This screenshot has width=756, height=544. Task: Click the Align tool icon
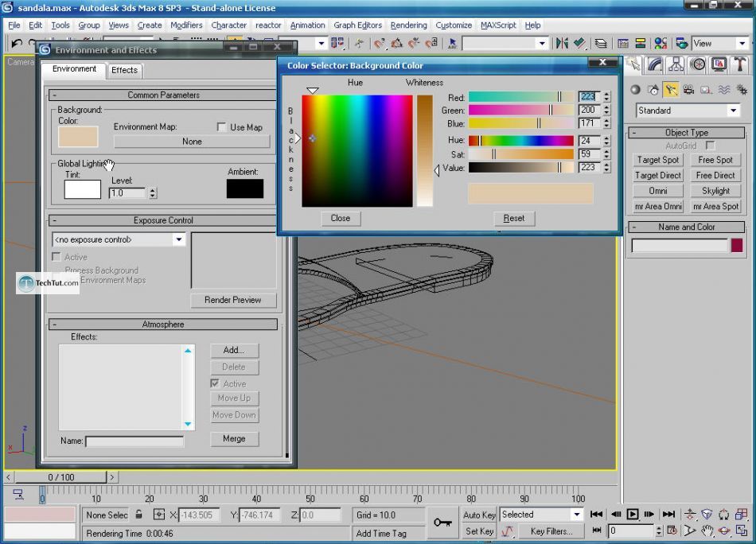pyautogui.click(x=579, y=44)
